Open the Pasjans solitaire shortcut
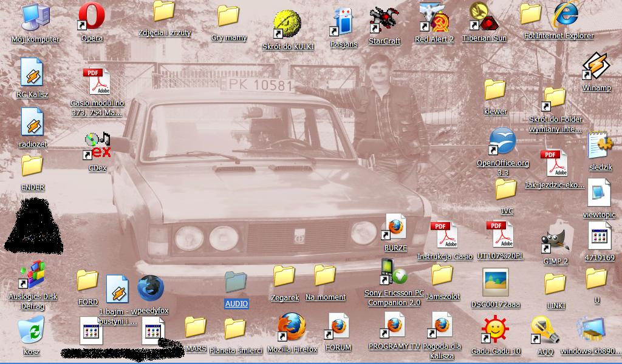The width and height of the screenshot is (622, 364). pyautogui.click(x=343, y=22)
